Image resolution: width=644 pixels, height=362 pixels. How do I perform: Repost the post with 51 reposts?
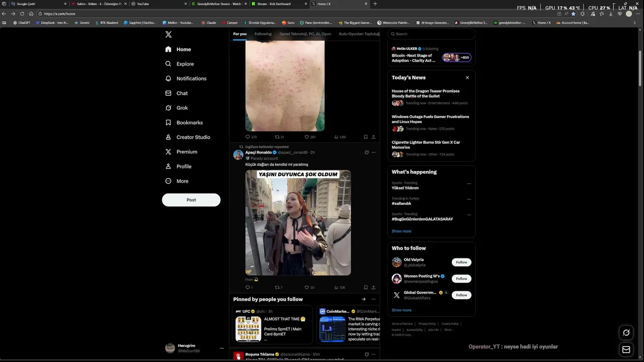(279, 137)
